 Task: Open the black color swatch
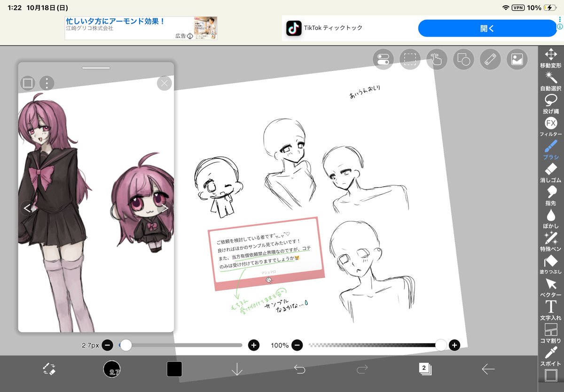point(174,369)
